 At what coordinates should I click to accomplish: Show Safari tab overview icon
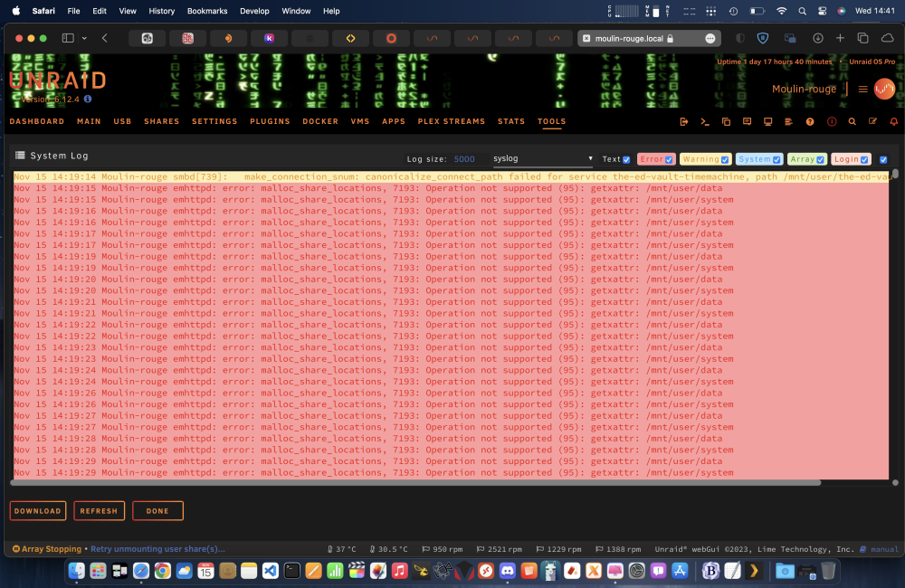tap(862, 38)
